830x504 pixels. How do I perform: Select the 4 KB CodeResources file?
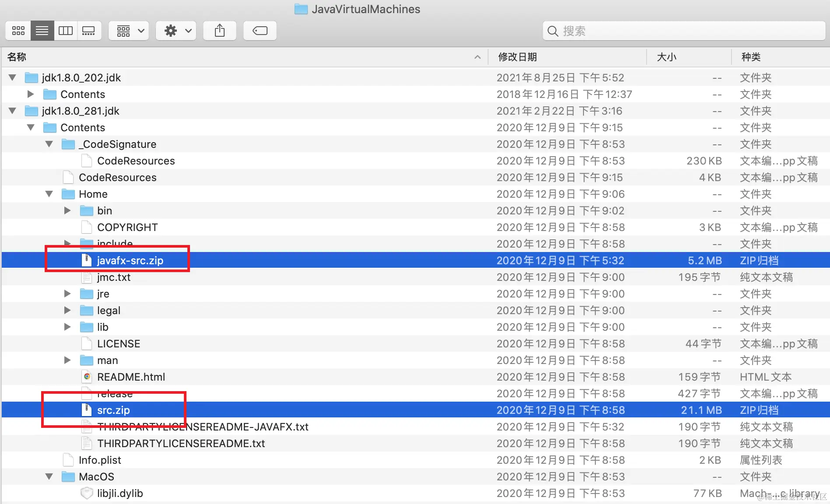(x=117, y=177)
